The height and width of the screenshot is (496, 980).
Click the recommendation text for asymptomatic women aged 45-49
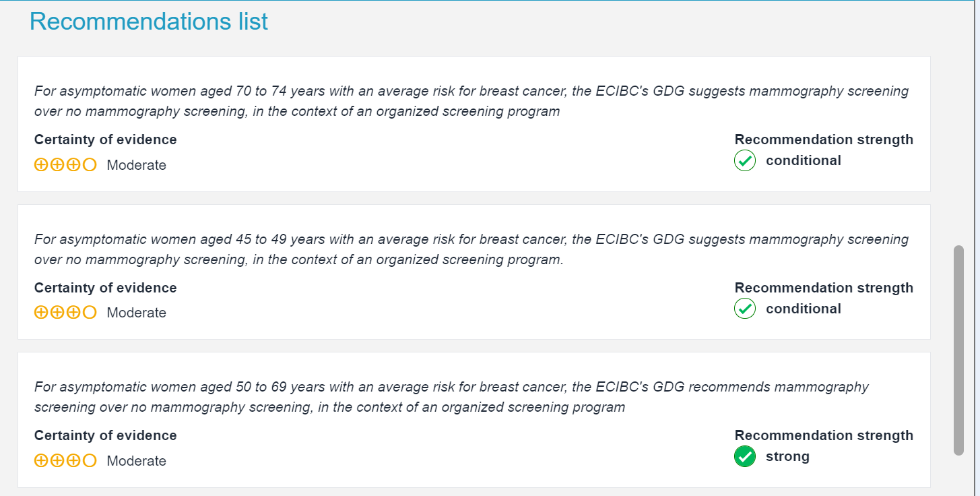[x=471, y=249]
